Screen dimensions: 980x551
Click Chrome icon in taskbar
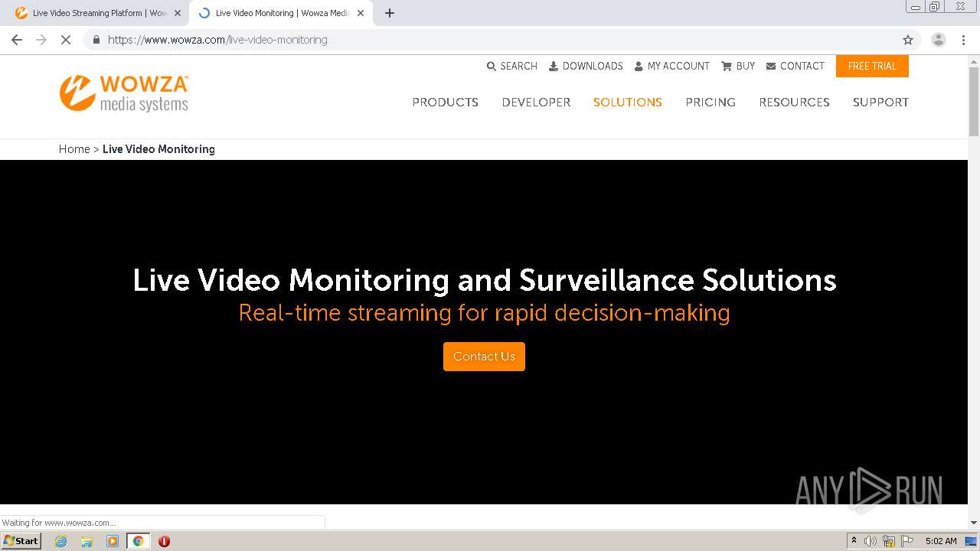[x=138, y=541]
